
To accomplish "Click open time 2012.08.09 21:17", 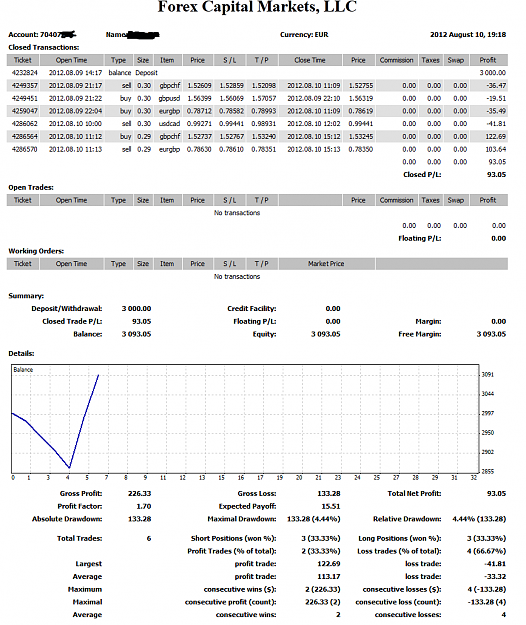I will coord(75,86).
